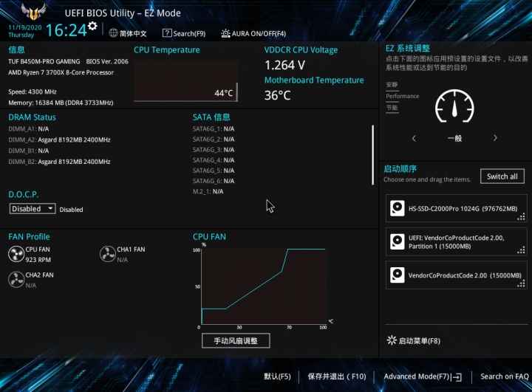Screen dimensions: 532x392
Task: Open Search (F9)
Action: 184,33
